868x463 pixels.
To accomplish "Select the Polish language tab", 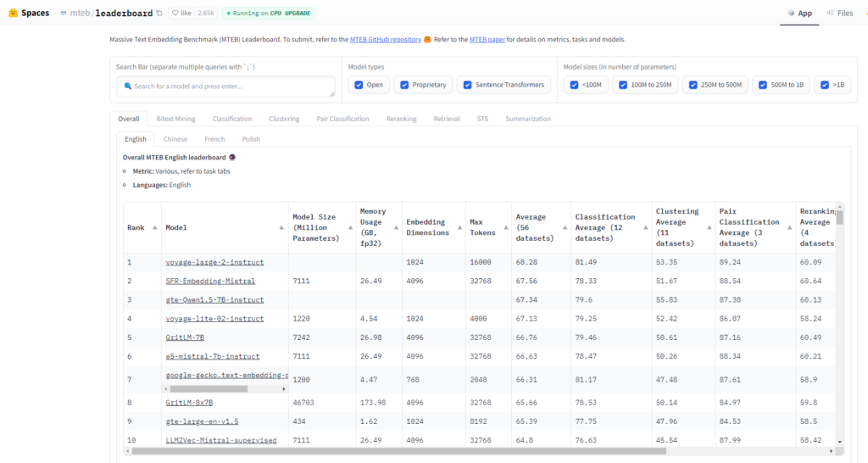I will (251, 139).
